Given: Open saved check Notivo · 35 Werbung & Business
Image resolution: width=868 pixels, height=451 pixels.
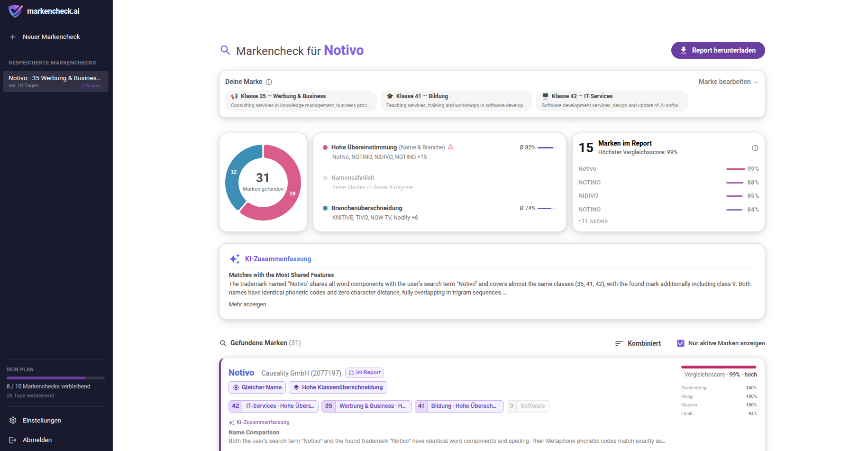Looking at the screenshot, I should [x=55, y=82].
